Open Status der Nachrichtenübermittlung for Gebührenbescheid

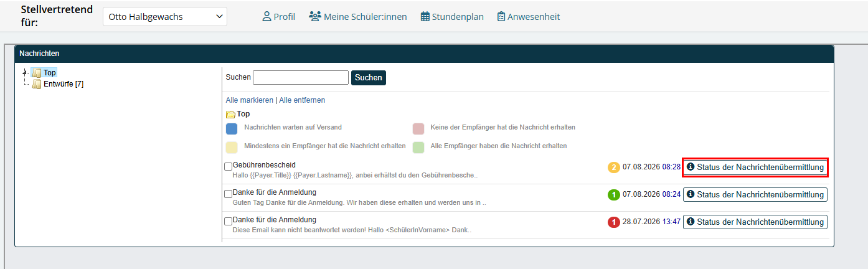pyautogui.click(x=755, y=168)
